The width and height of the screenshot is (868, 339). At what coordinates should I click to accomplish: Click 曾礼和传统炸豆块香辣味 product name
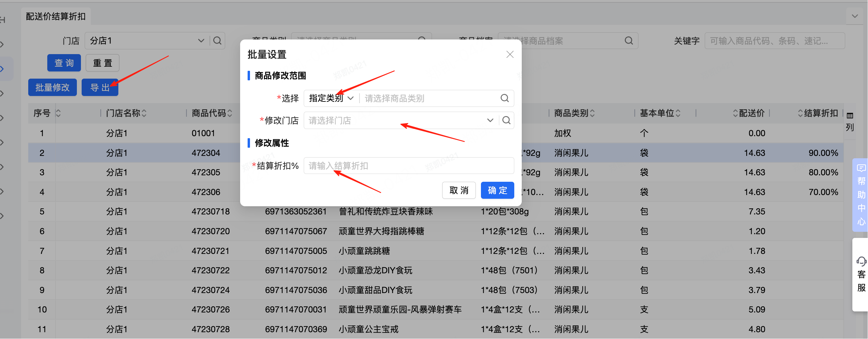point(386,211)
